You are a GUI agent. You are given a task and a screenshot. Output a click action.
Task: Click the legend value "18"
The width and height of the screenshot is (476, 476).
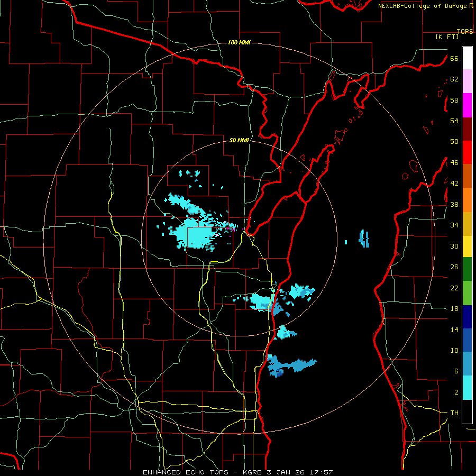coord(454,309)
